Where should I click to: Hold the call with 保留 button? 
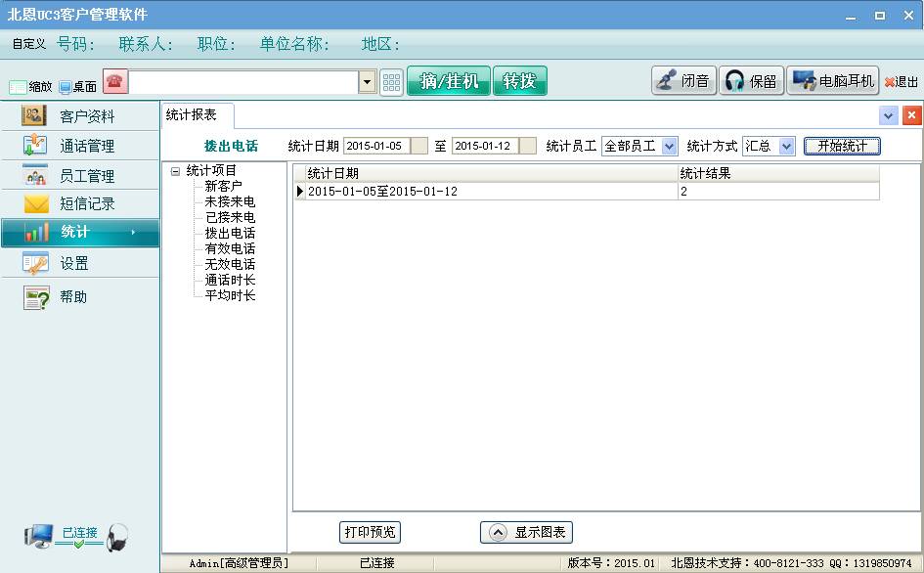(x=751, y=81)
